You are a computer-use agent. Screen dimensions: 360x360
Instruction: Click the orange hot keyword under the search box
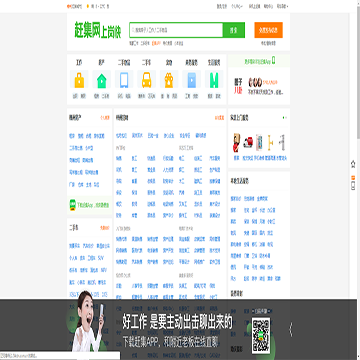coord(156,43)
